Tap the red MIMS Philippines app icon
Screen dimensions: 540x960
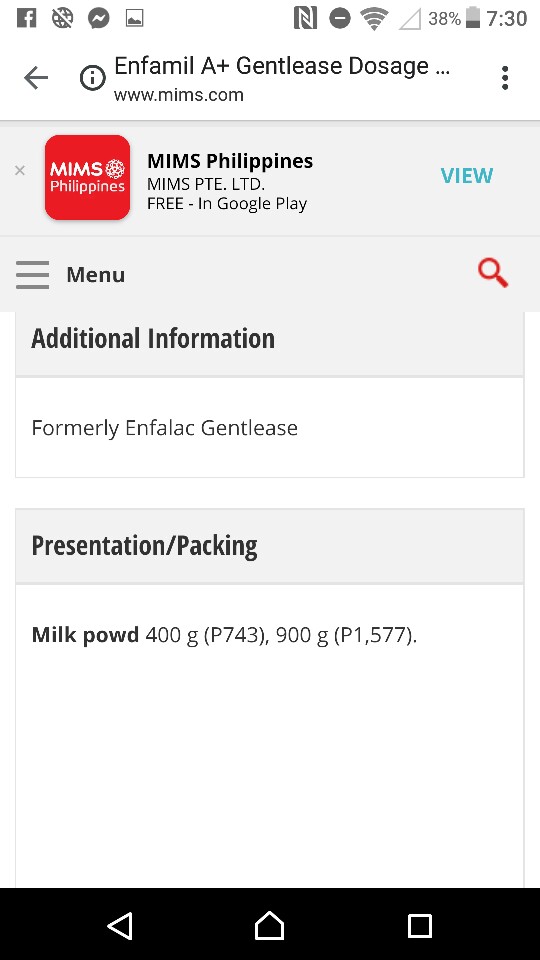tap(88, 178)
